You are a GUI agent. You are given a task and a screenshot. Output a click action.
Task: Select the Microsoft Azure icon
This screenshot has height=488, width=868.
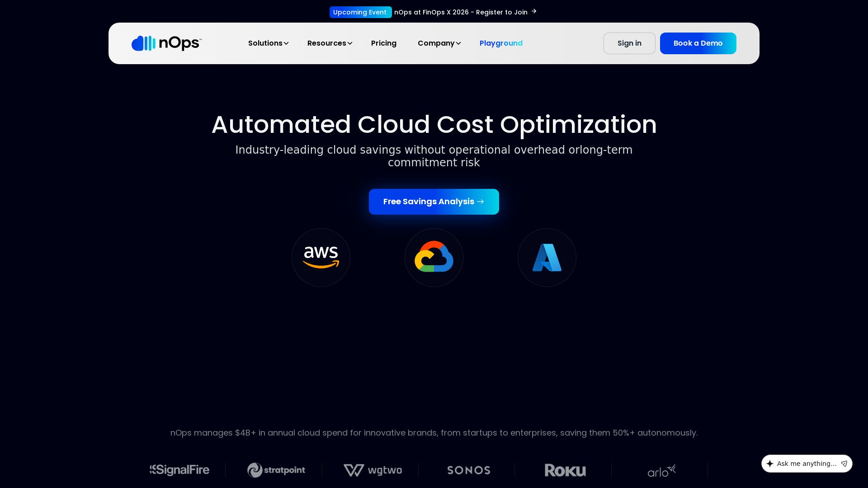pos(547,258)
